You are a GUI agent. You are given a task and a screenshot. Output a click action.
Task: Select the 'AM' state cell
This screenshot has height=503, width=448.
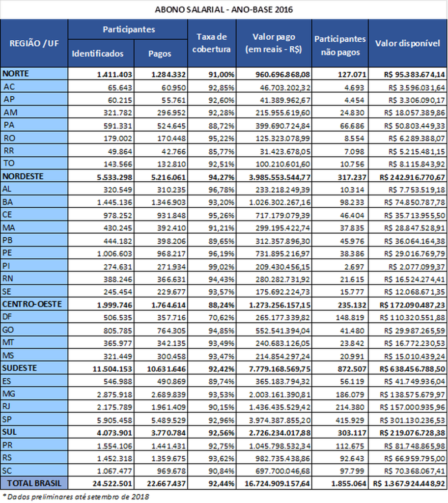34,112
